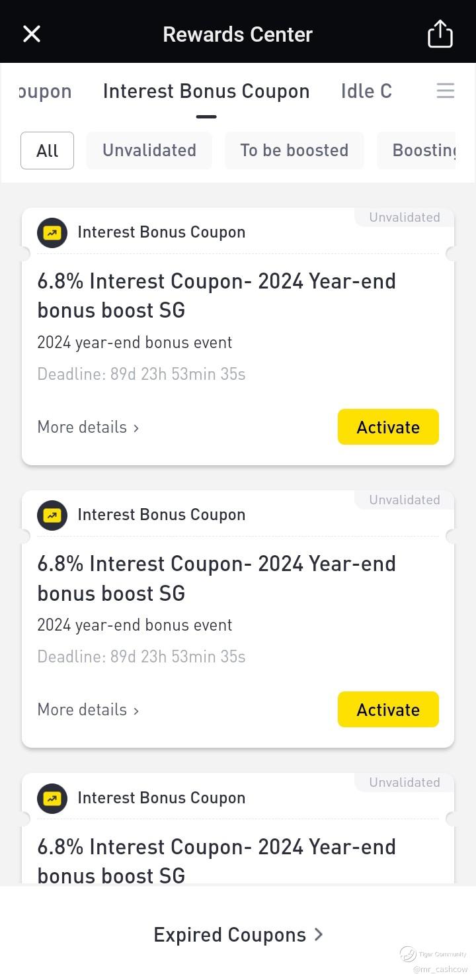
Task: Tap the third coupon's chart badge icon
Action: click(52, 798)
